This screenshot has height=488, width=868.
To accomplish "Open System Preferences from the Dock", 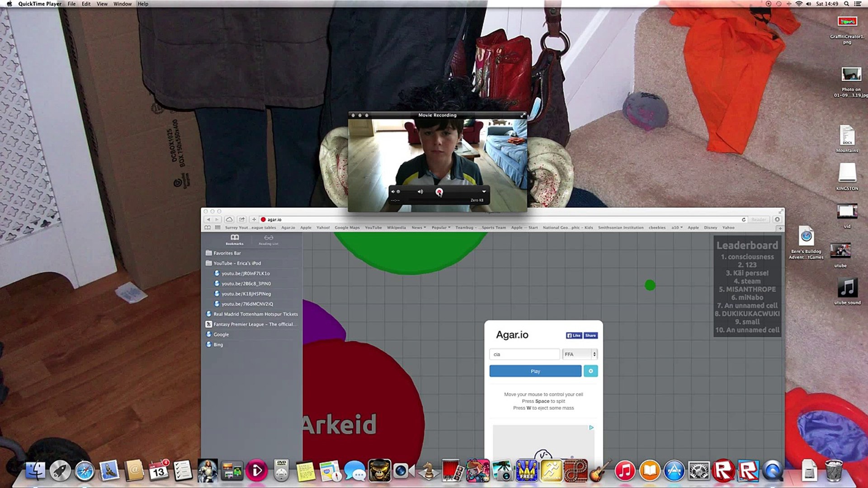I will [x=699, y=471].
